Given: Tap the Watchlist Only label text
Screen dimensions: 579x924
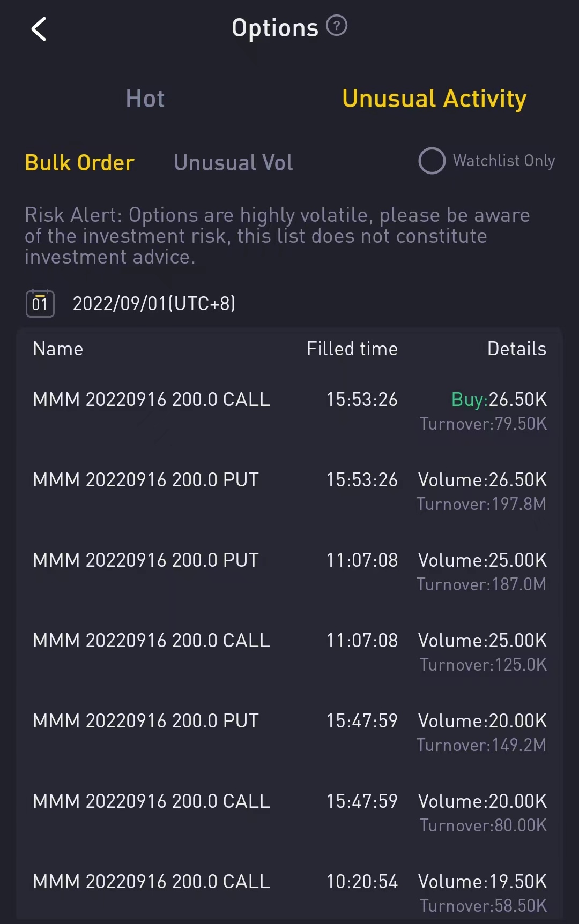Looking at the screenshot, I should click(x=503, y=161).
